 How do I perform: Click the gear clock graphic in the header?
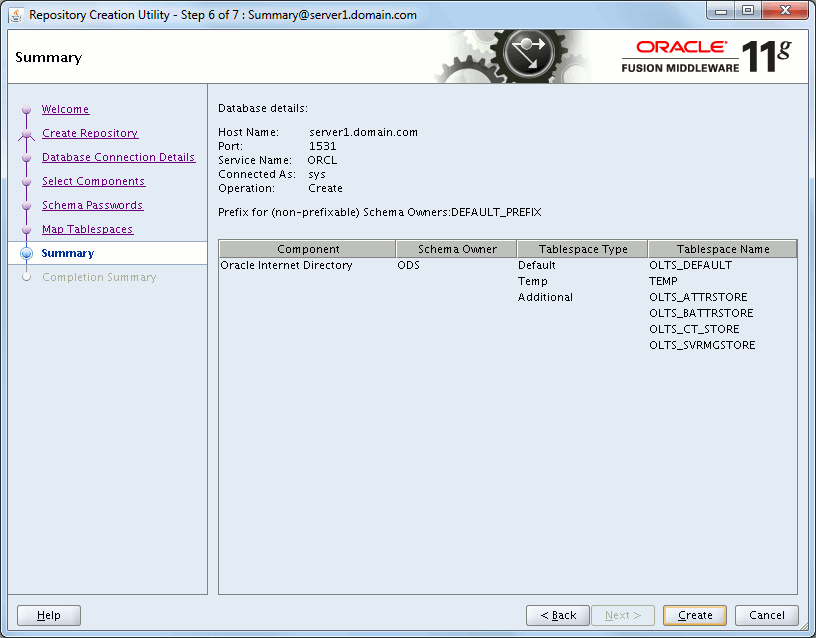[x=527, y=55]
